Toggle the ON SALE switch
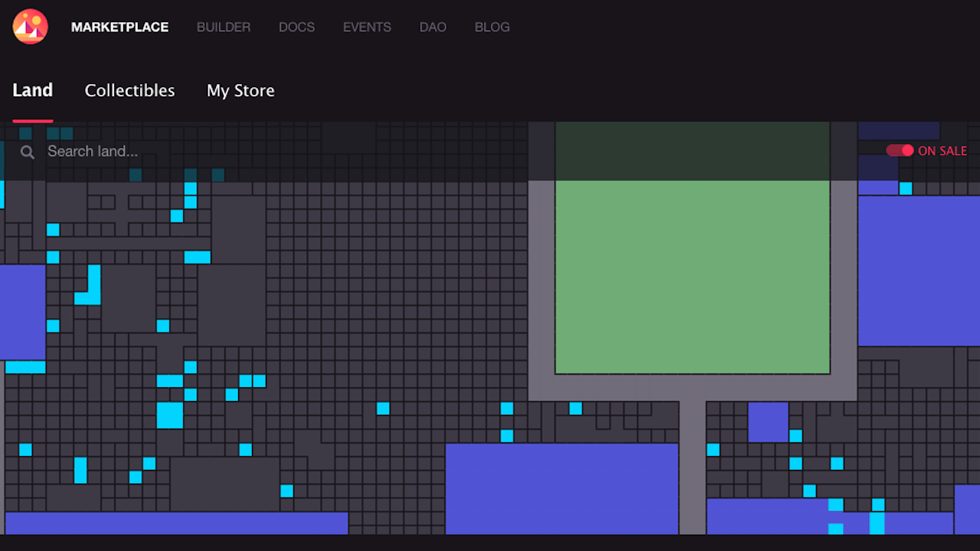 coord(900,151)
